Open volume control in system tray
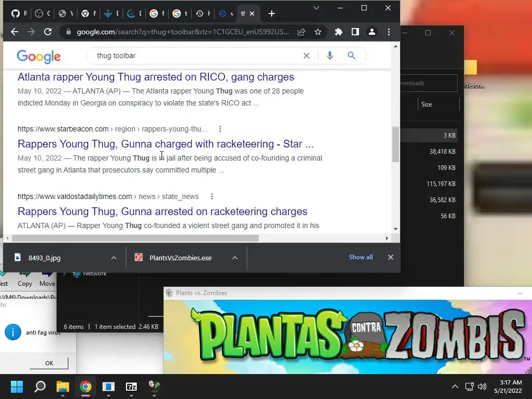532x399 pixels. coord(482,387)
